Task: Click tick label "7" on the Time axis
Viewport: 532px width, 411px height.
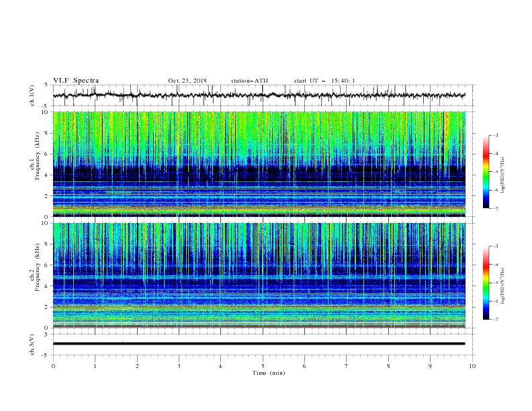Action: (x=347, y=366)
